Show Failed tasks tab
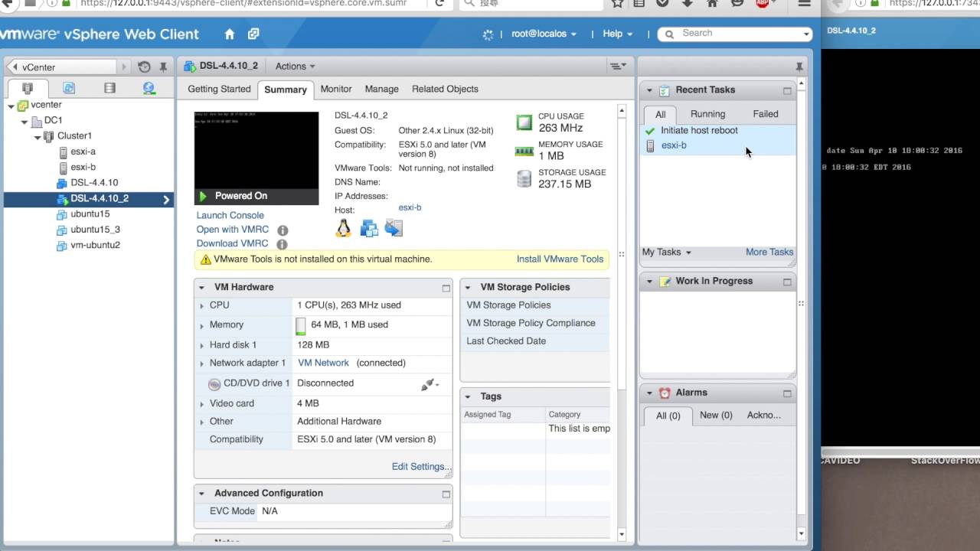Viewport: 980px width, 551px height. pyautogui.click(x=766, y=114)
